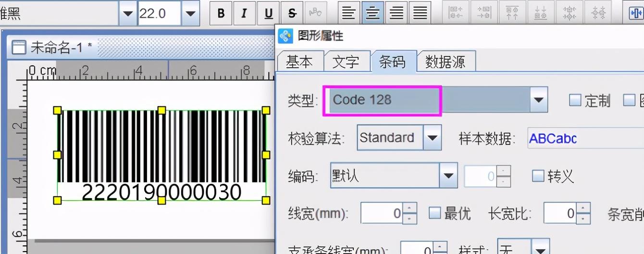This screenshot has width=644, height=254.
Task: Switch to the 基本 tab
Action: coord(299,62)
